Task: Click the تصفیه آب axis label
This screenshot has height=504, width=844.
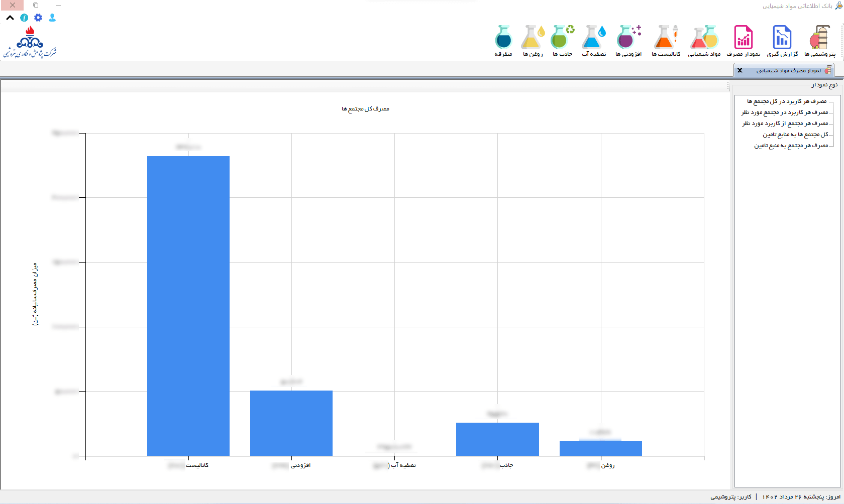Action: click(x=395, y=465)
